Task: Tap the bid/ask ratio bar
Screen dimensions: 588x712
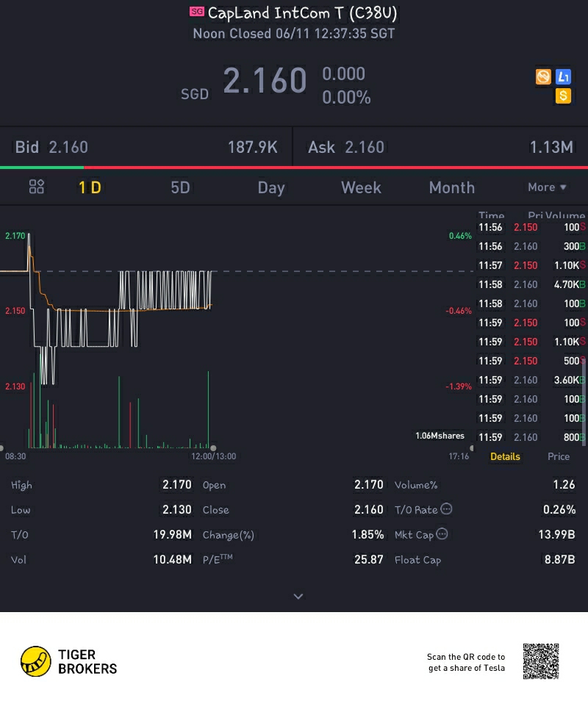Action: (x=294, y=168)
